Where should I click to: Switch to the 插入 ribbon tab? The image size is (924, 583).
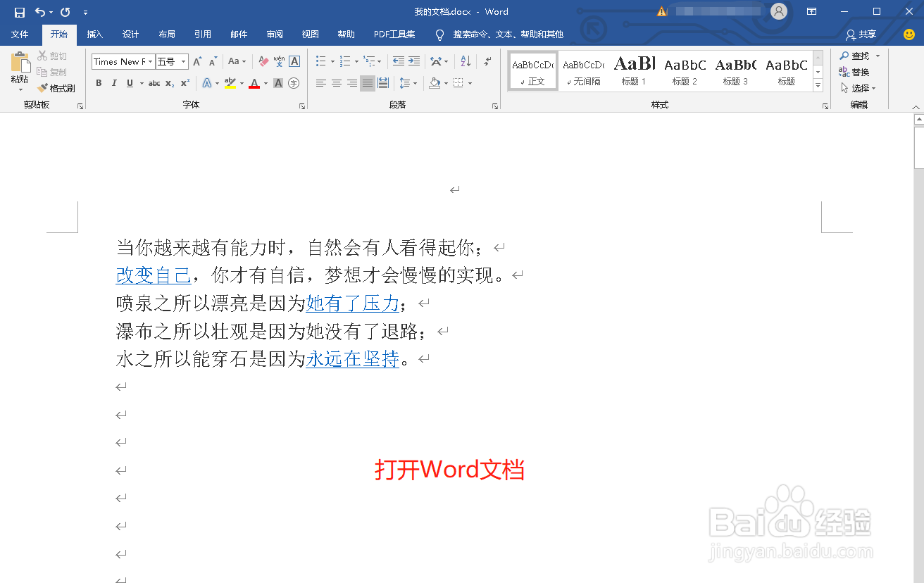coord(95,34)
